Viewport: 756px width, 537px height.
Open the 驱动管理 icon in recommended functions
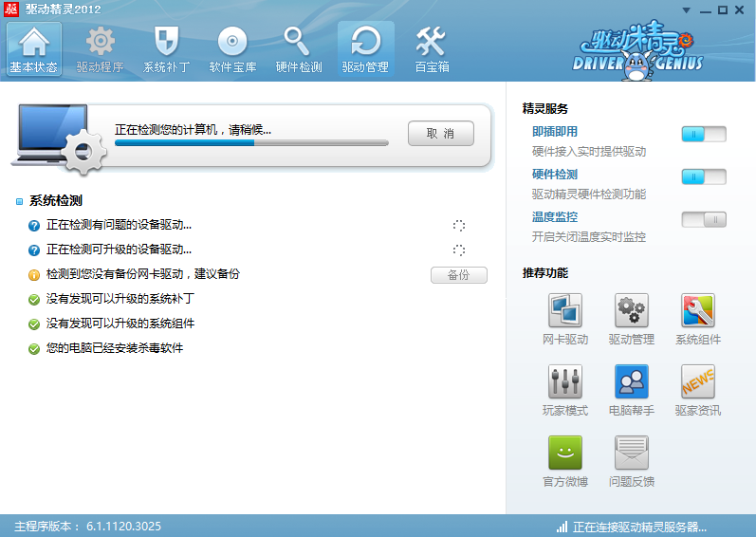(x=632, y=311)
